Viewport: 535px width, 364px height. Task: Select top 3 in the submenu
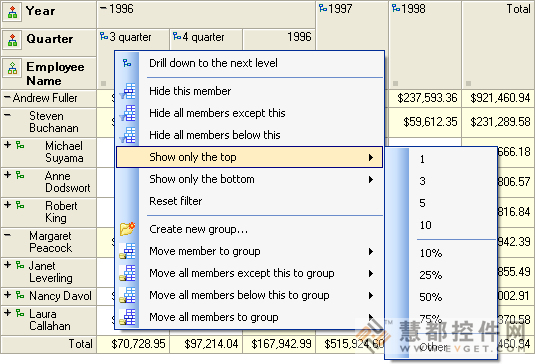point(441,181)
